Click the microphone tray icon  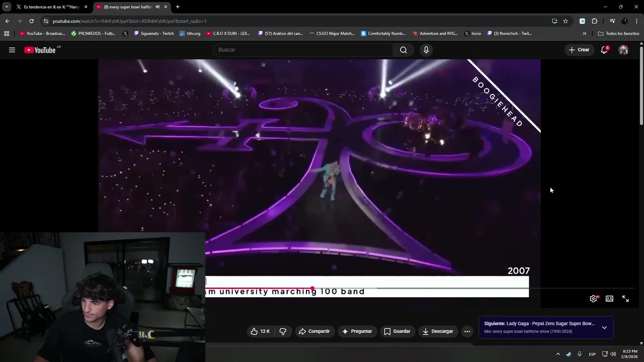[x=580, y=354]
